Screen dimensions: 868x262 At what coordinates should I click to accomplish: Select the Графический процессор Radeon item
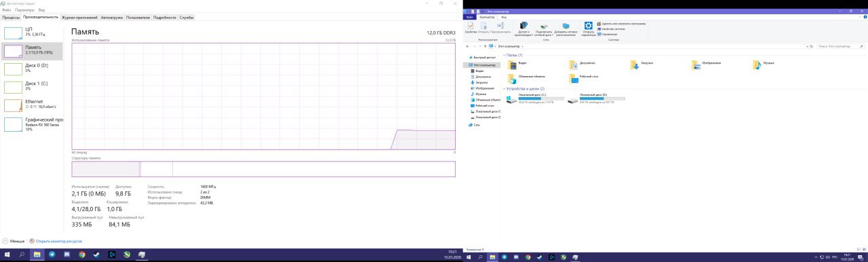(x=32, y=124)
